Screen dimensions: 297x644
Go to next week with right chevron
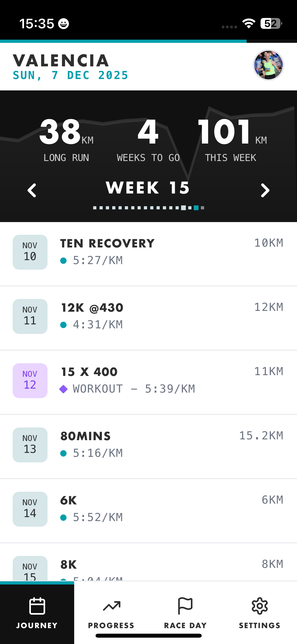265,190
